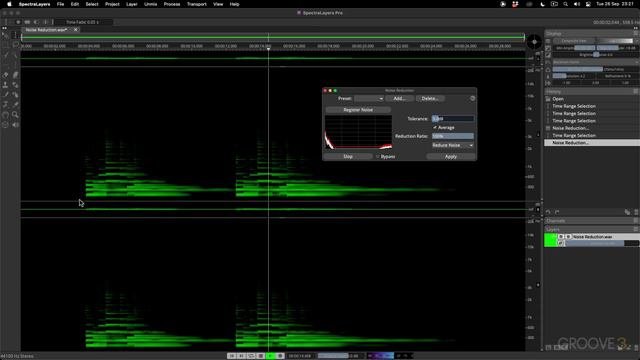
Task: Click the Register Noise button
Action: tap(358, 110)
